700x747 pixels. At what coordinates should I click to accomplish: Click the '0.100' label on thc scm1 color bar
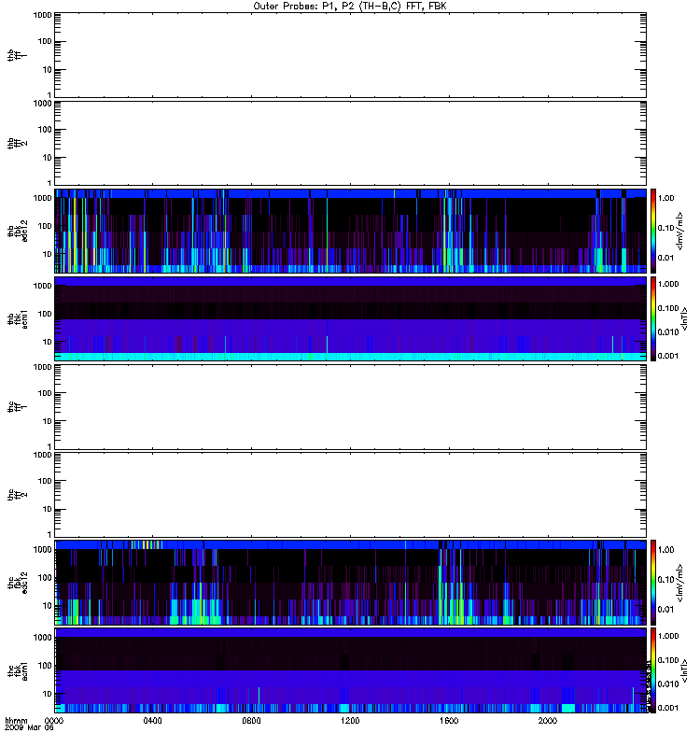click(668, 660)
